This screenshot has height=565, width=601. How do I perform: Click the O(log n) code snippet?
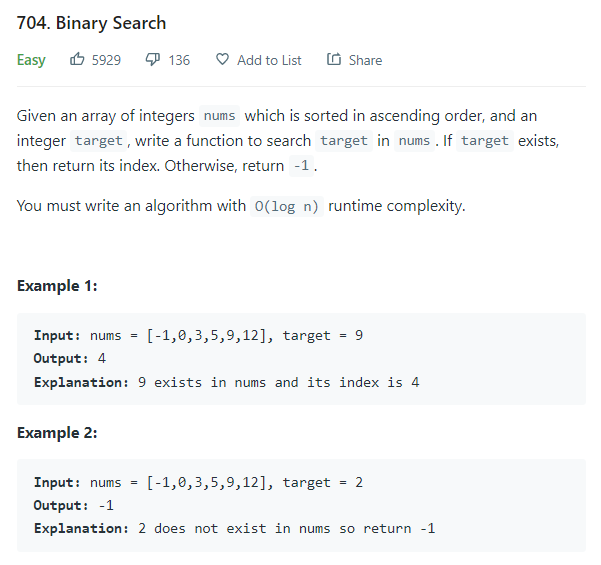tap(287, 206)
